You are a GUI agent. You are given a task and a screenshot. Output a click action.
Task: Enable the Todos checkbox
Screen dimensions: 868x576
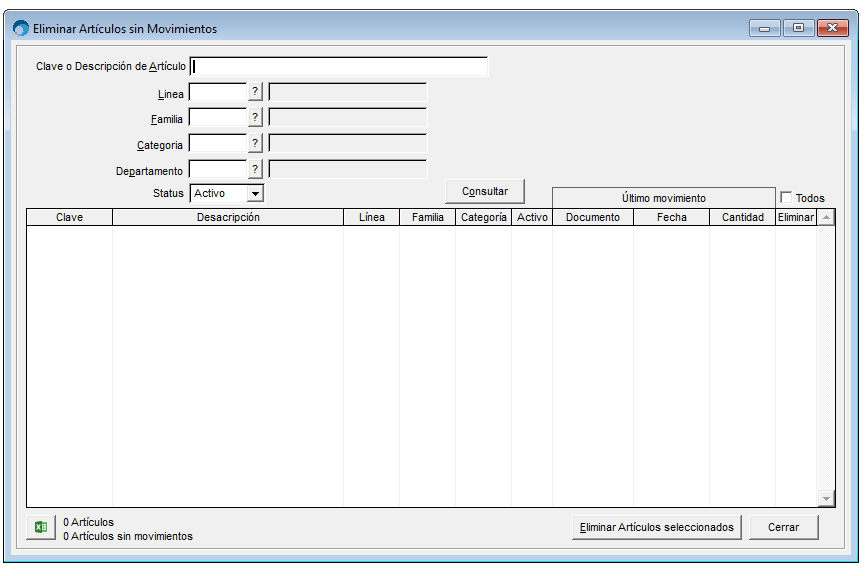pyautogui.click(x=786, y=198)
